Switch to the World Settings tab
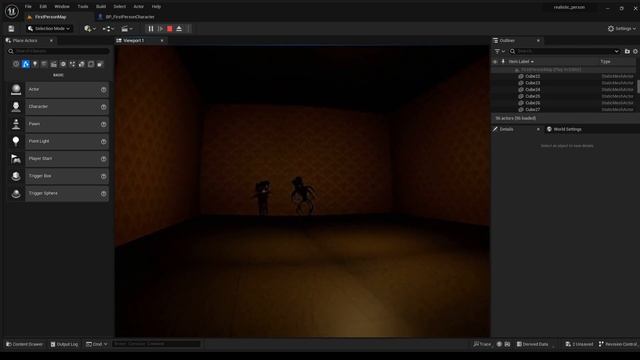This screenshot has width=640, height=360. 564,129
